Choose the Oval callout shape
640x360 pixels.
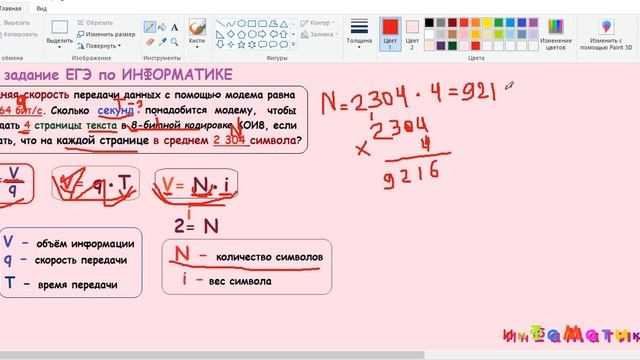(x=273, y=44)
